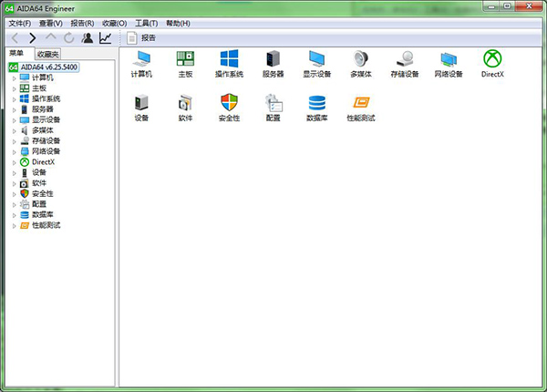Open the 操作系统 Windows icon in main pane
The image size is (547, 392).
point(229,64)
